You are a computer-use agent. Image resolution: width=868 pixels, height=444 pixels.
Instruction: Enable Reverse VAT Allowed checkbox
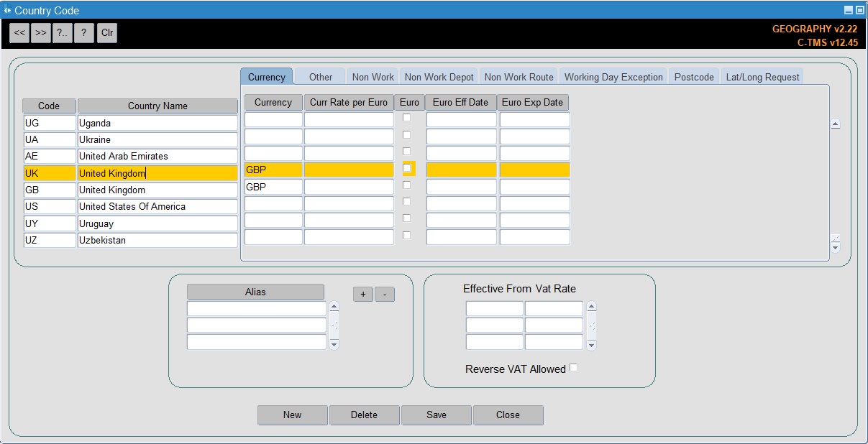[573, 368]
